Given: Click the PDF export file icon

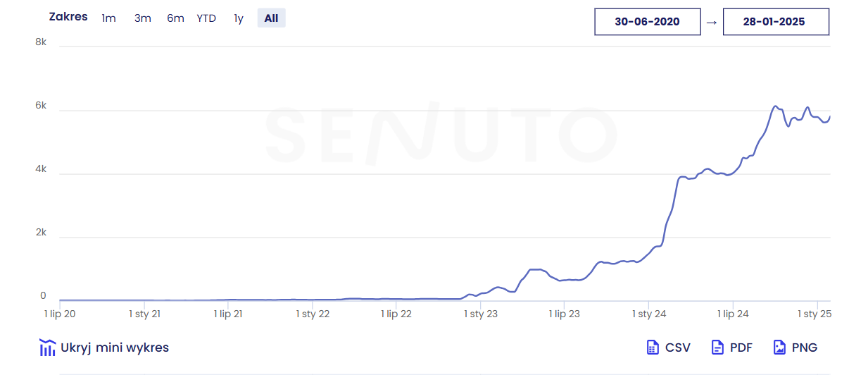Looking at the screenshot, I should (717, 347).
